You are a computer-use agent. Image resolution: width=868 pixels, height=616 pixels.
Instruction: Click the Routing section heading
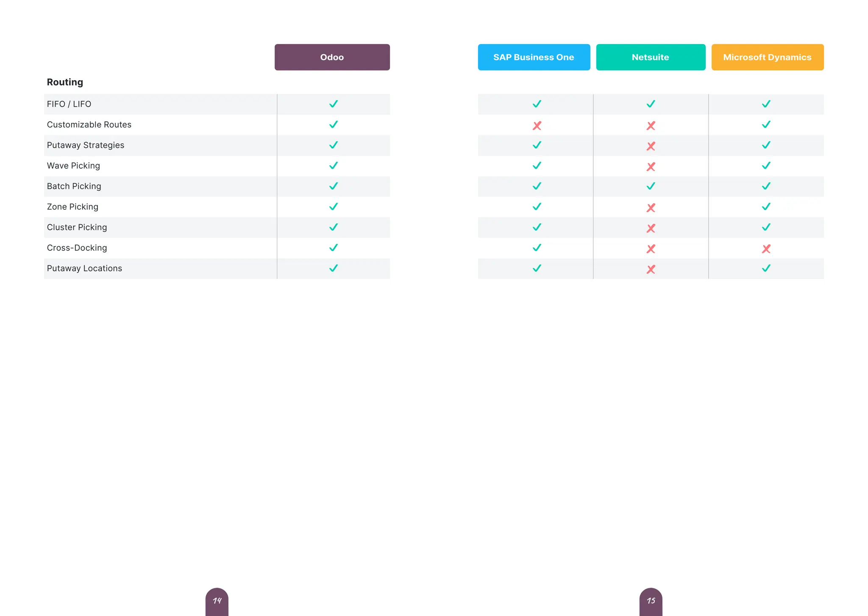(x=65, y=82)
